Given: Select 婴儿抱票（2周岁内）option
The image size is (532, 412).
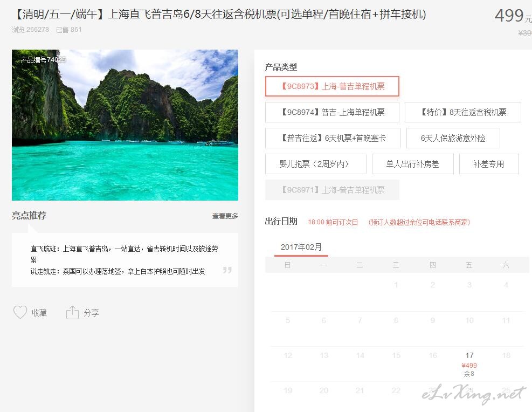Looking at the screenshot, I should (315, 164).
